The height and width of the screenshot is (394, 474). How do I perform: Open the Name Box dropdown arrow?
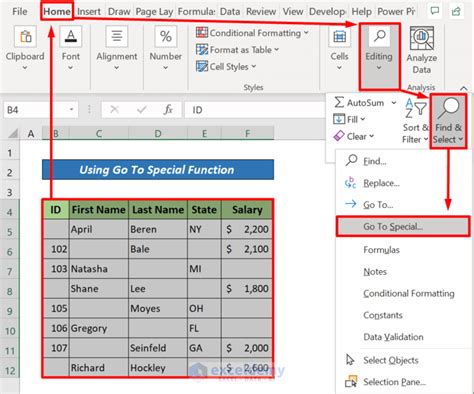tap(71, 109)
